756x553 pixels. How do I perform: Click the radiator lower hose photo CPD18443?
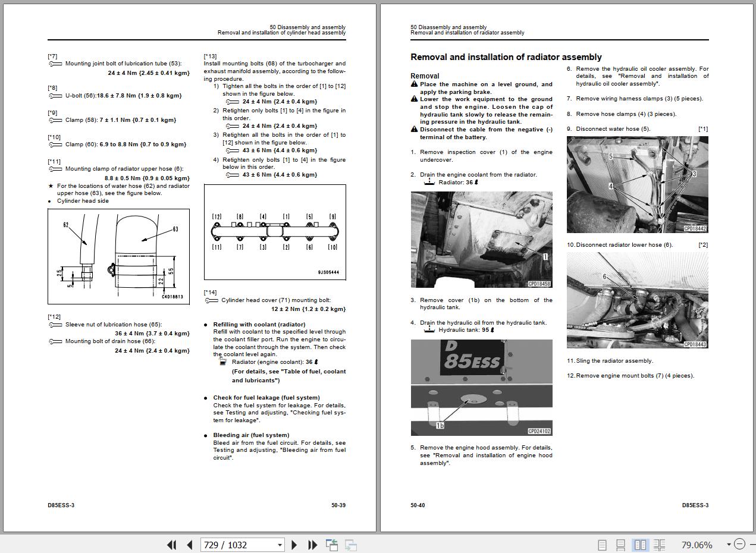pyautogui.click(x=637, y=300)
